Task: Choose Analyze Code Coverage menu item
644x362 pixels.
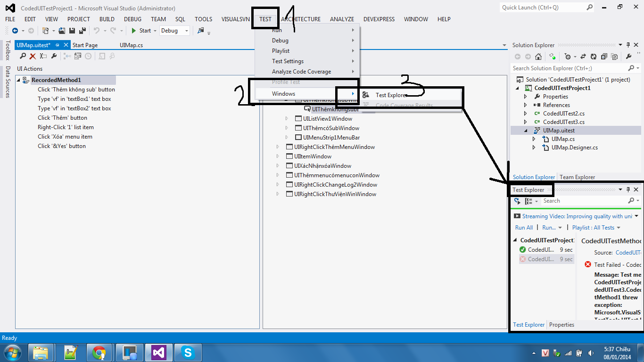Action: [x=307, y=72]
